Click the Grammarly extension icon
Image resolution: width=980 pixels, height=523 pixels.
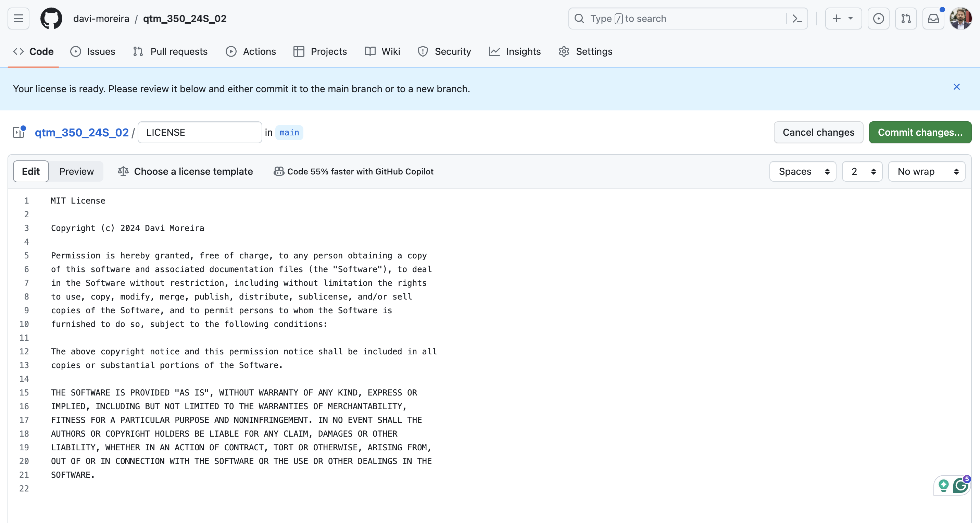point(960,485)
